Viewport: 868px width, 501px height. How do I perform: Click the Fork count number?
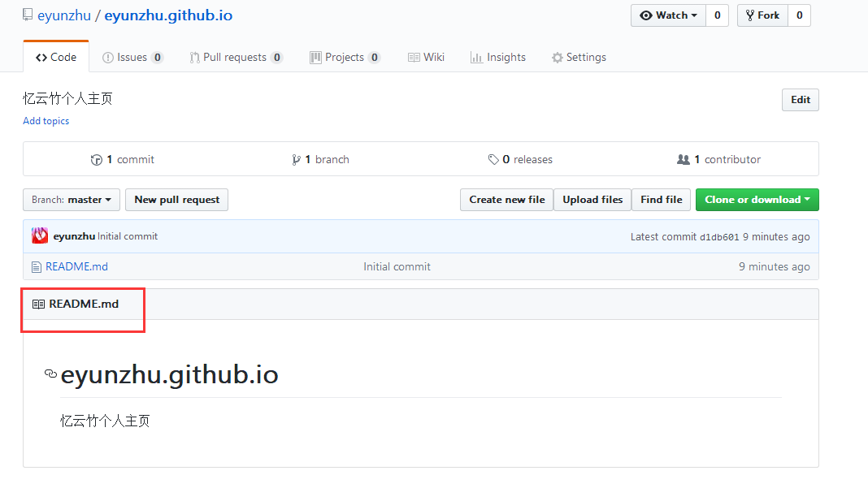[x=800, y=15]
